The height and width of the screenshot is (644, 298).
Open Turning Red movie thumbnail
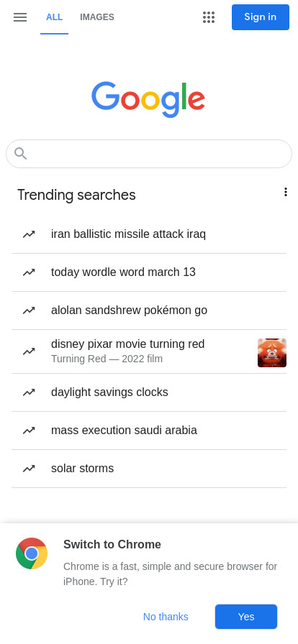coord(272,353)
